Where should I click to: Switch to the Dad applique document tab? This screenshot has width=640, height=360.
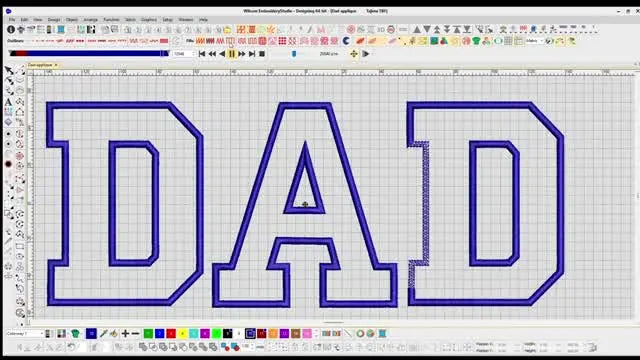point(40,65)
